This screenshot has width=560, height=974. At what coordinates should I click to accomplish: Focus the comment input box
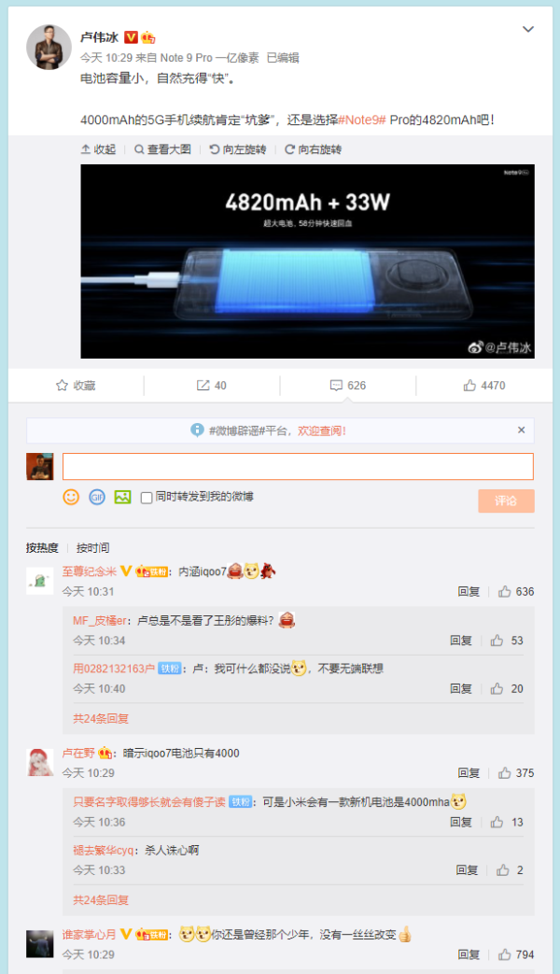tap(298, 467)
